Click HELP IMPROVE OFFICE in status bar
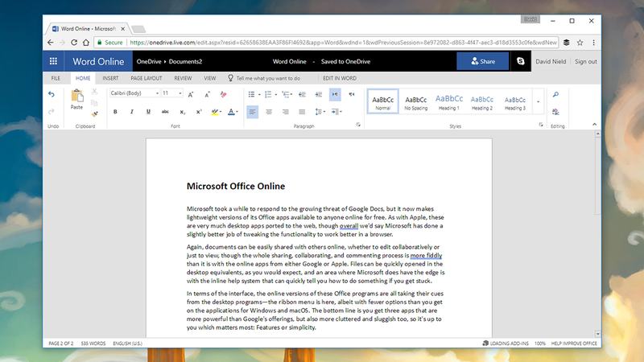Viewport: 644px width, 362px height. pos(574,343)
